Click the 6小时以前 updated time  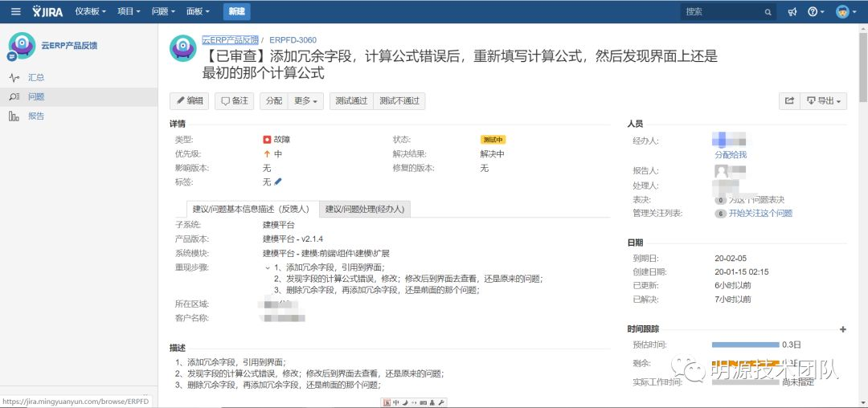(x=733, y=286)
